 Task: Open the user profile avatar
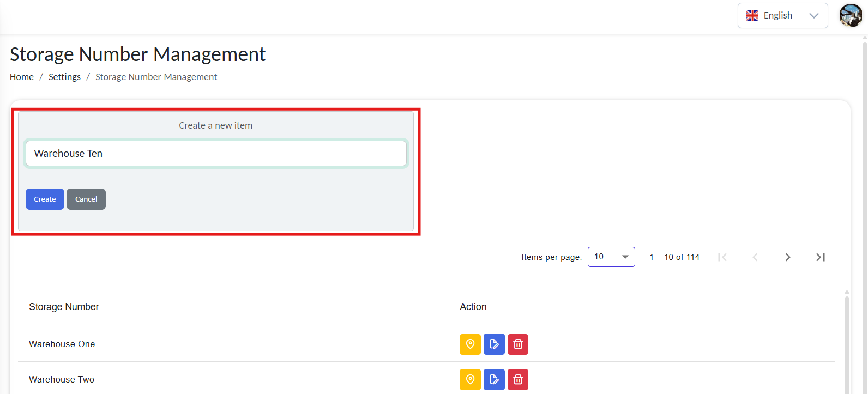[851, 15]
